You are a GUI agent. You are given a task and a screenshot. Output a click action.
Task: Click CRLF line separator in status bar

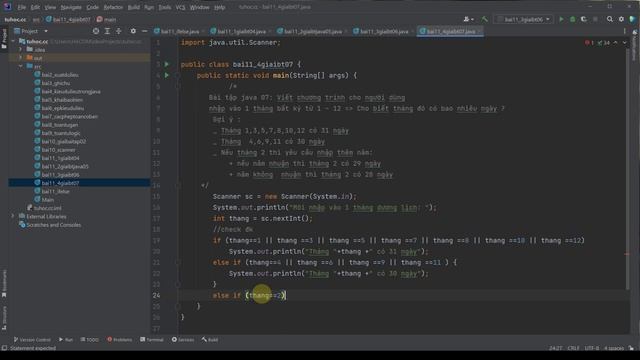(573, 348)
